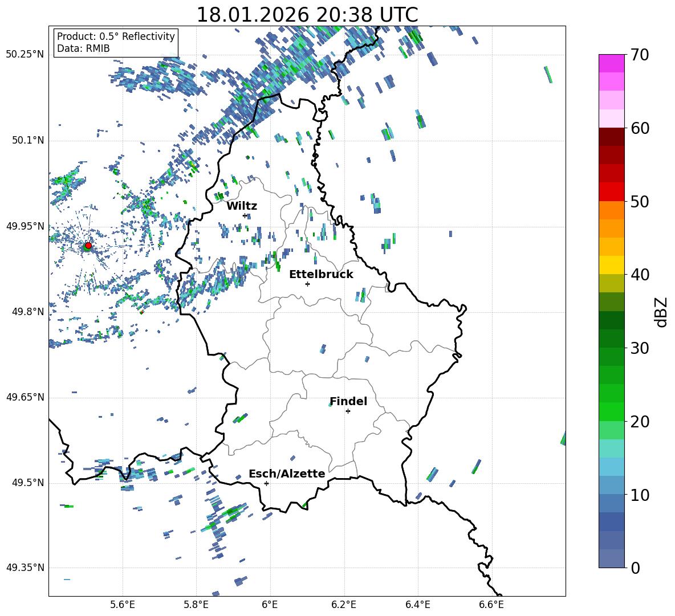Click the 30 tick label on colorbar

(x=639, y=348)
